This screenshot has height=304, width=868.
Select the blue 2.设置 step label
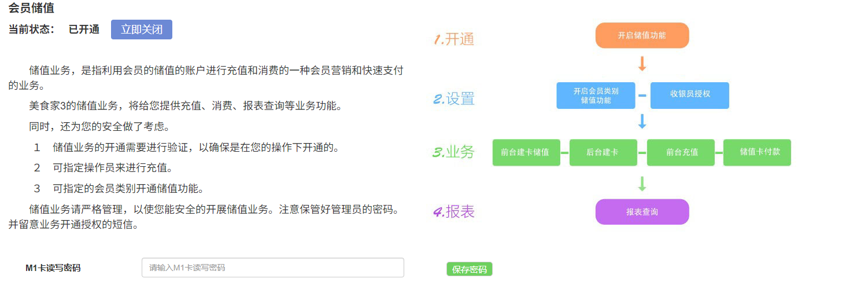[454, 99]
